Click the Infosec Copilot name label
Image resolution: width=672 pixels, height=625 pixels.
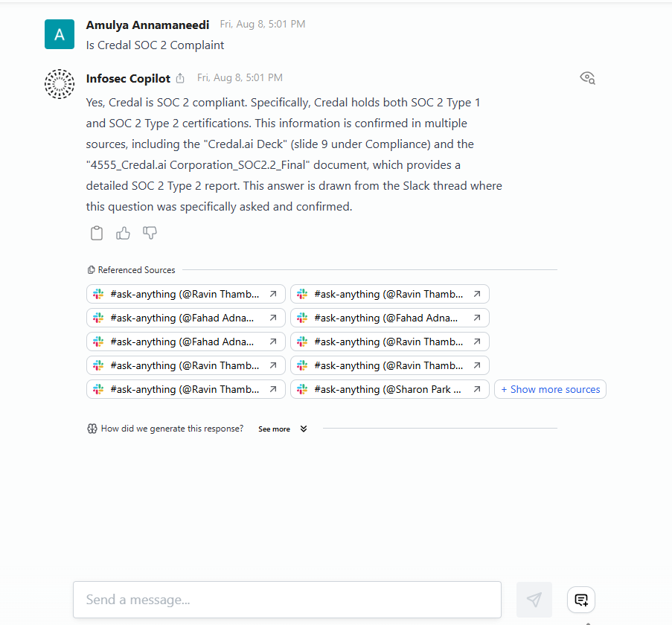click(128, 78)
